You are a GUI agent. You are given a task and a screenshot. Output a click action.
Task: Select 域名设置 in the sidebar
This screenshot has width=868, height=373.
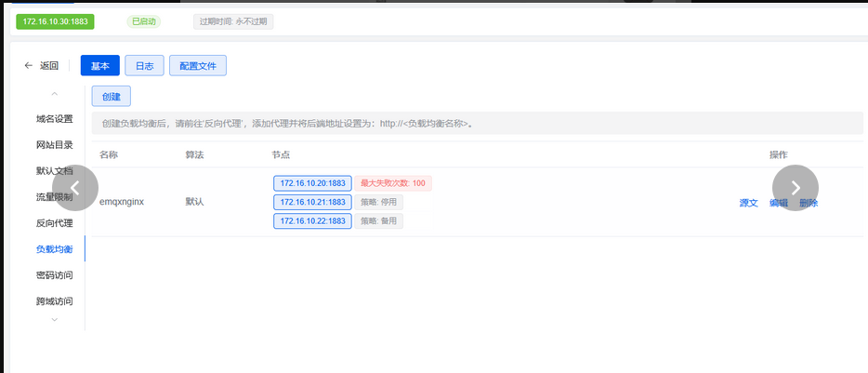point(54,119)
